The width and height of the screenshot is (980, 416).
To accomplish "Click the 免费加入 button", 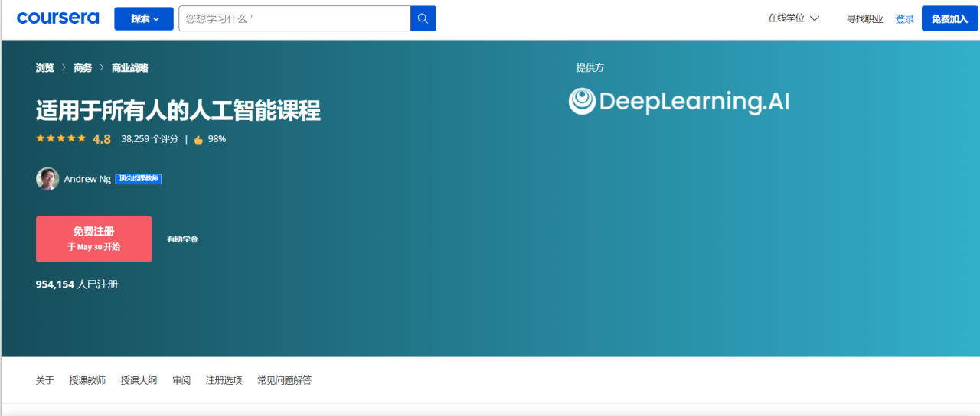I will [950, 18].
